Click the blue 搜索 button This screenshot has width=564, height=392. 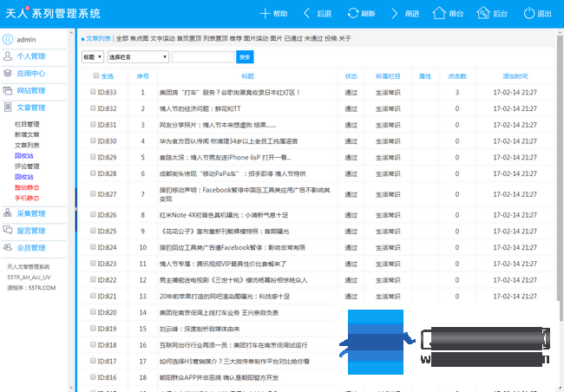245,57
